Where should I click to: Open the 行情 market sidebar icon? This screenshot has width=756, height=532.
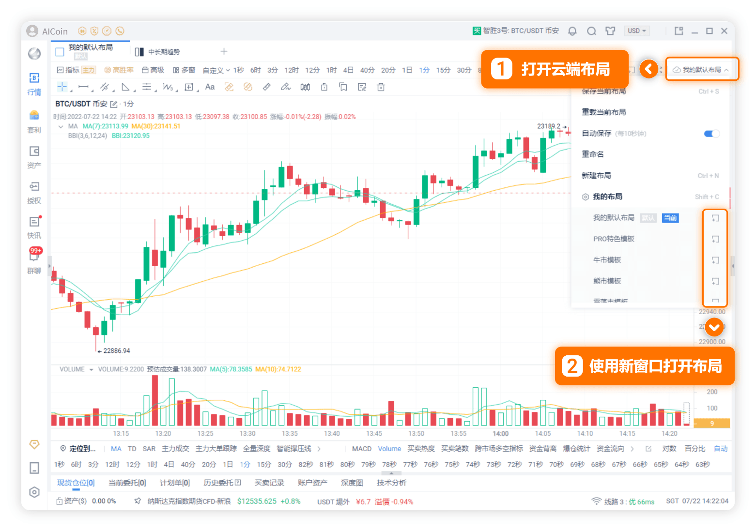point(34,84)
